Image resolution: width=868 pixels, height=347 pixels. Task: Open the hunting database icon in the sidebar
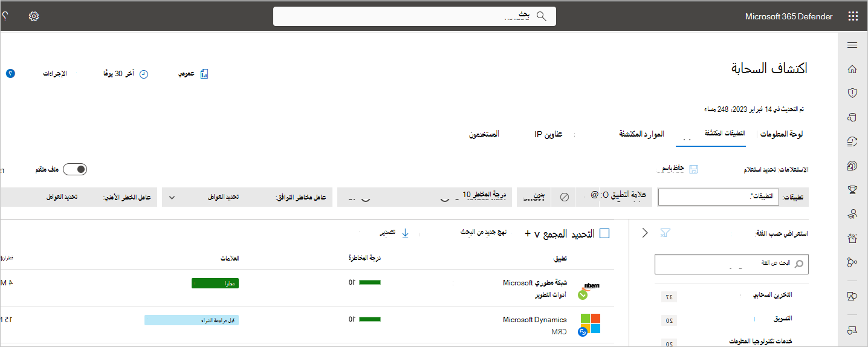(x=852, y=117)
